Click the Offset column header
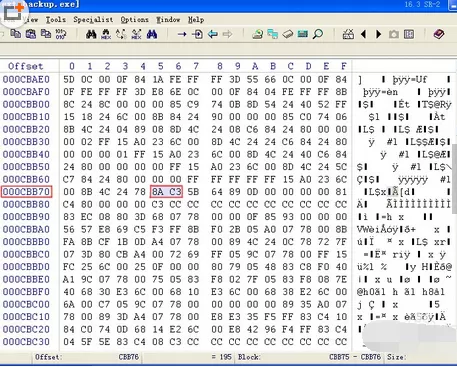The image size is (457, 374). click(x=26, y=66)
